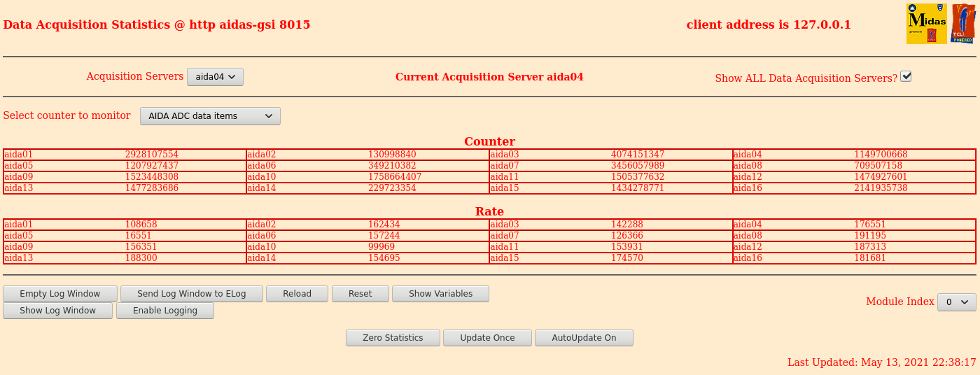The width and height of the screenshot is (980, 375).
Task: Click the TCL Powered logo icon
Action: [x=963, y=24]
